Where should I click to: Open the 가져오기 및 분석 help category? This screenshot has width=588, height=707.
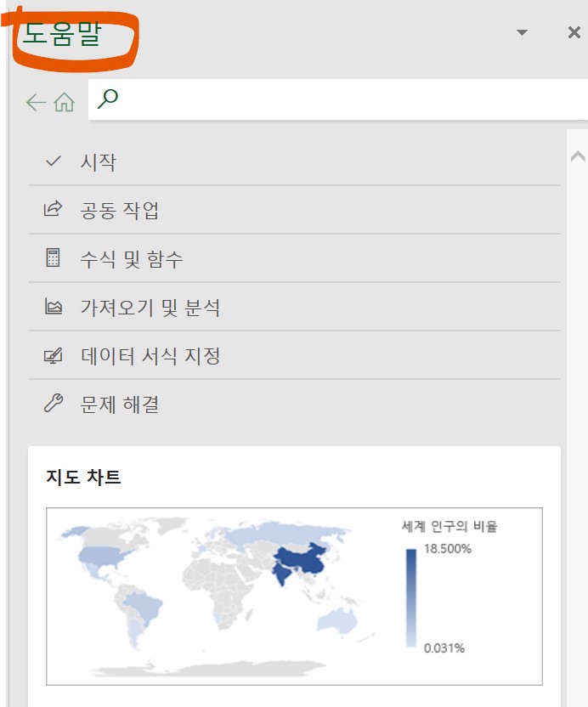tap(295, 307)
